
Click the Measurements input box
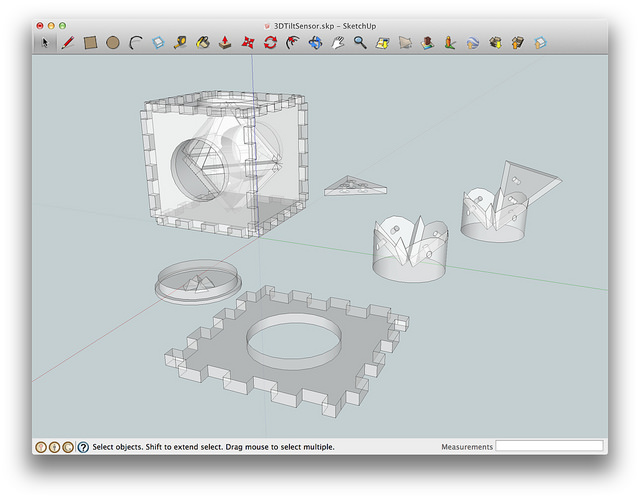549,446
